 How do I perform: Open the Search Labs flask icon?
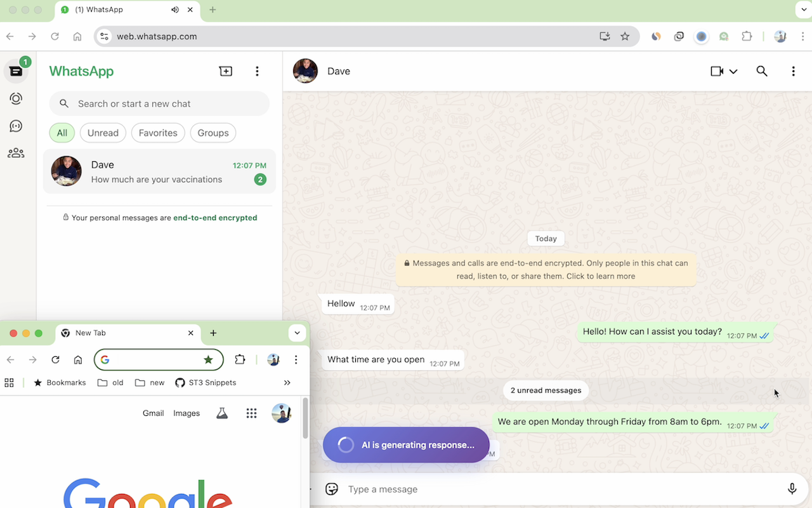pyautogui.click(x=221, y=413)
